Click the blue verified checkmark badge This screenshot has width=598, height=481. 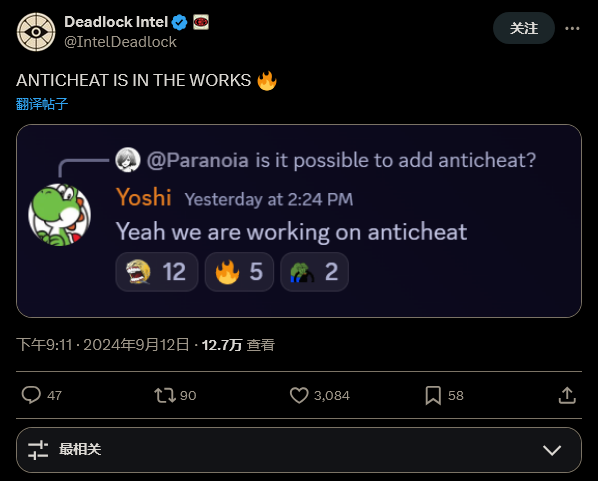pos(179,22)
